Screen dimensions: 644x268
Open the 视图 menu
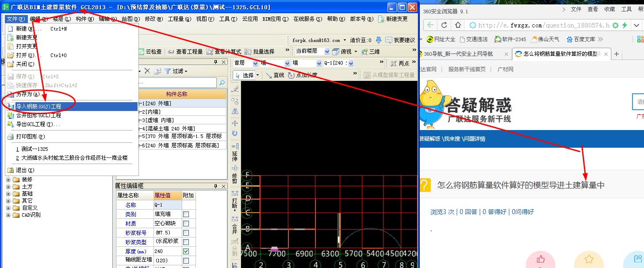(205, 19)
